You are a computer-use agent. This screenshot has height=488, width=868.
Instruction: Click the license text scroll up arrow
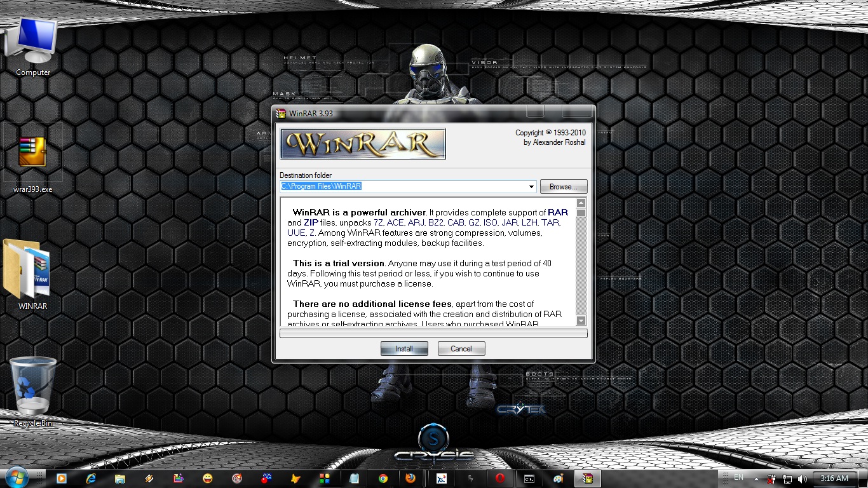pos(581,203)
